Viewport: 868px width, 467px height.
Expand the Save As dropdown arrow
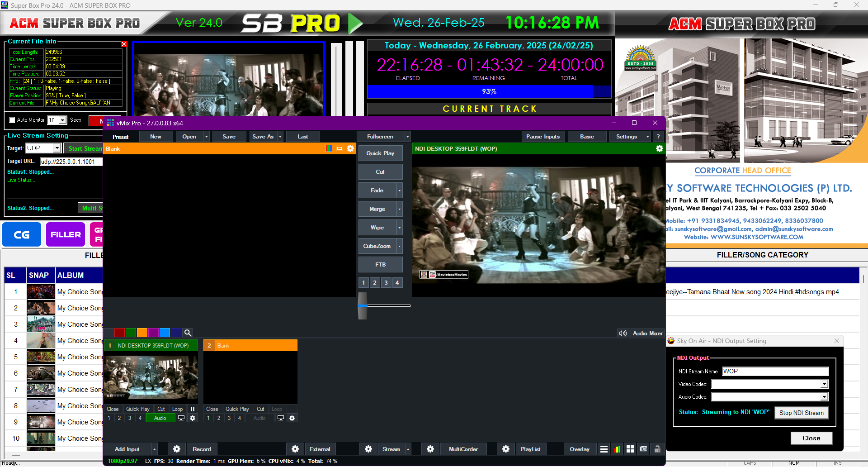coord(280,137)
